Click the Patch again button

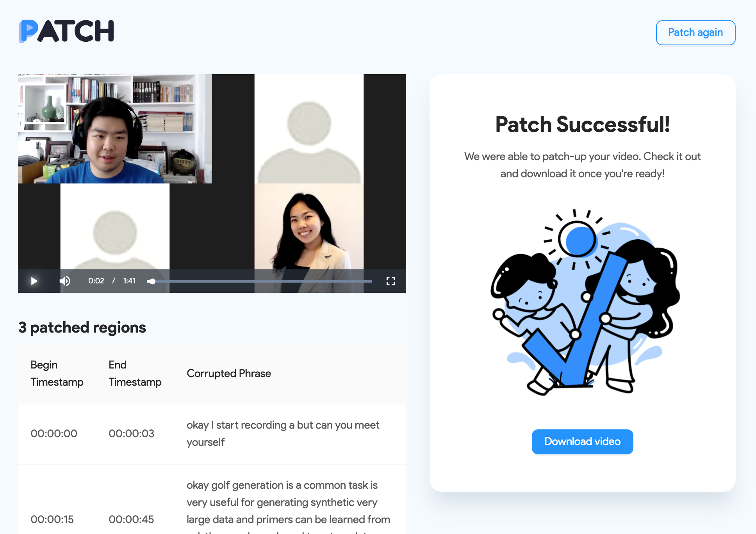coord(695,33)
